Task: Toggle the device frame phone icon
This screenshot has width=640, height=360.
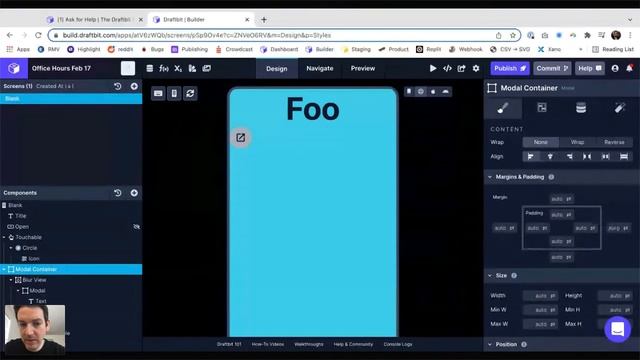Action: [x=174, y=93]
